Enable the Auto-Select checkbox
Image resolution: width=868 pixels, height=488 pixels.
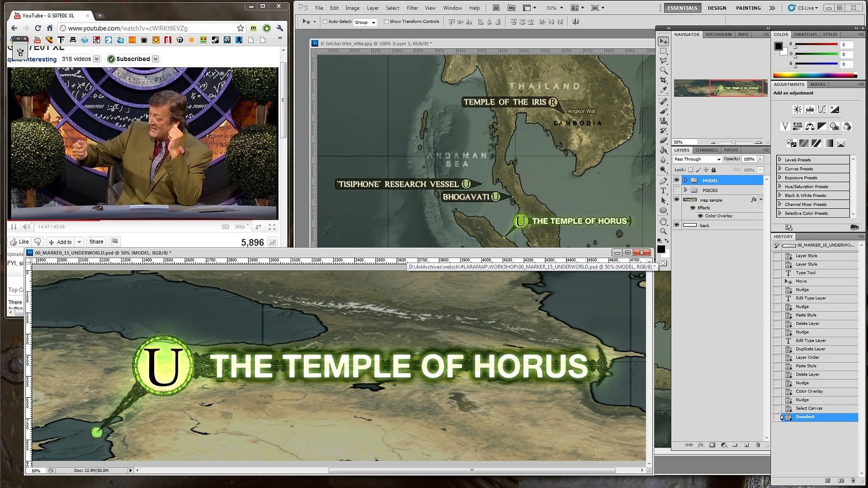coord(325,21)
